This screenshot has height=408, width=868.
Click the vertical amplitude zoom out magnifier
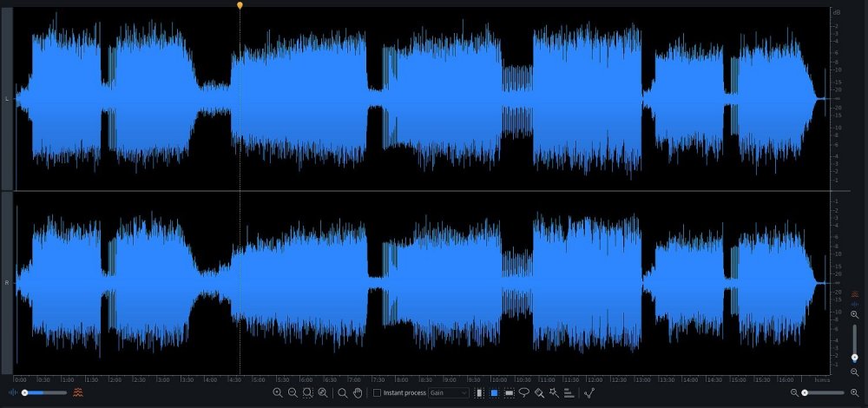[855, 372]
